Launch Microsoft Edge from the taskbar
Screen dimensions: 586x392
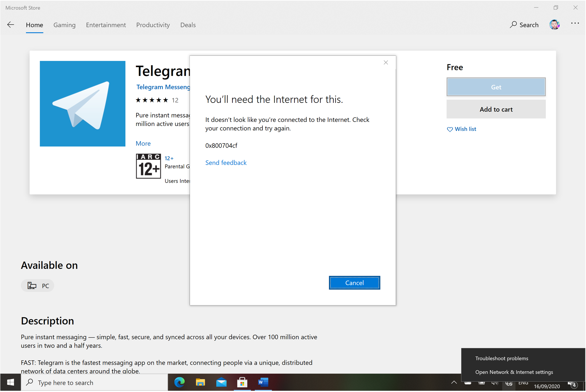coord(179,382)
